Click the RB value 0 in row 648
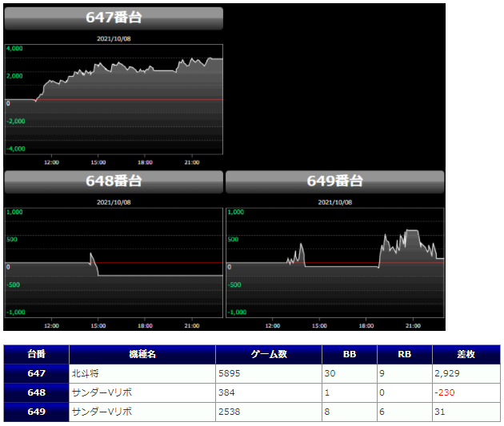Image resolution: width=504 pixels, height=426 pixels. pos(382,392)
